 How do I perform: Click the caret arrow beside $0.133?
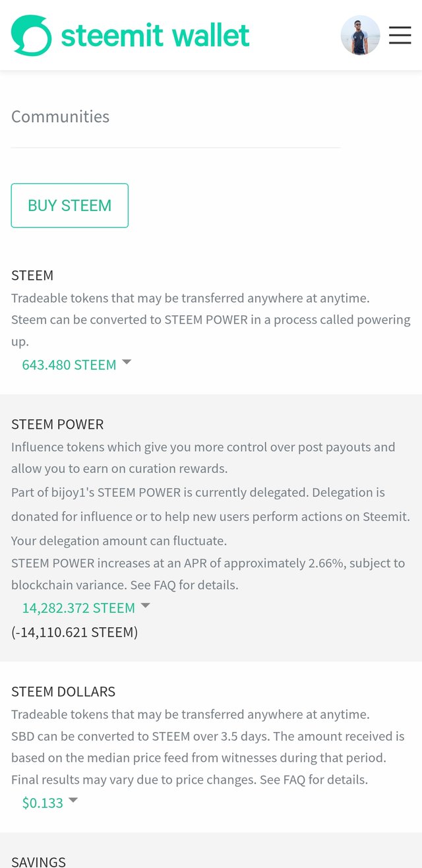[x=73, y=800]
